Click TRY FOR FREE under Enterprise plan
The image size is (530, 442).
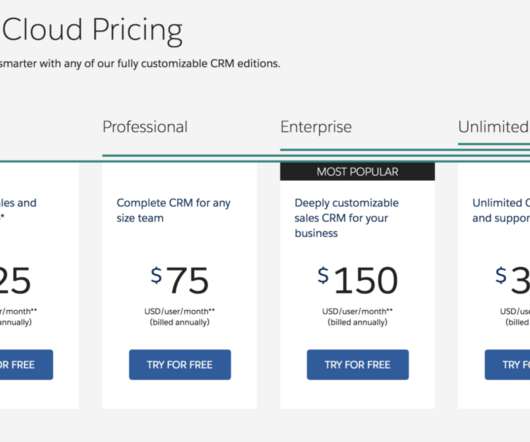point(358,365)
